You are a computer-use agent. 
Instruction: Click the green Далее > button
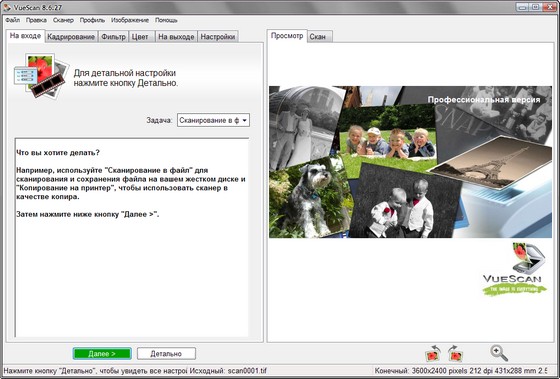click(x=102, y=354)
